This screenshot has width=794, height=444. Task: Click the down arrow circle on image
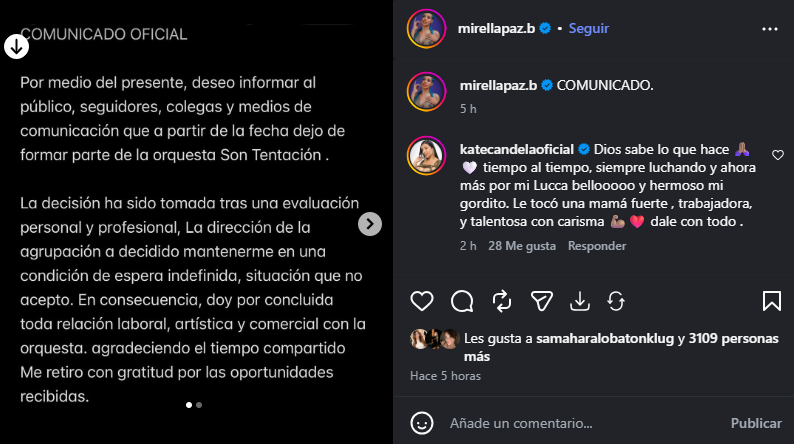click(x=16, y=47)
